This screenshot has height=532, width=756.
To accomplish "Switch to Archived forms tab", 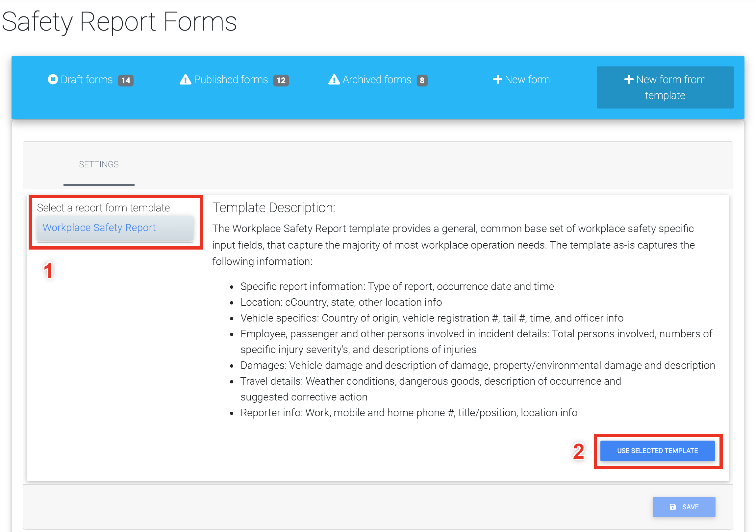I will click(x=377, y=80).
